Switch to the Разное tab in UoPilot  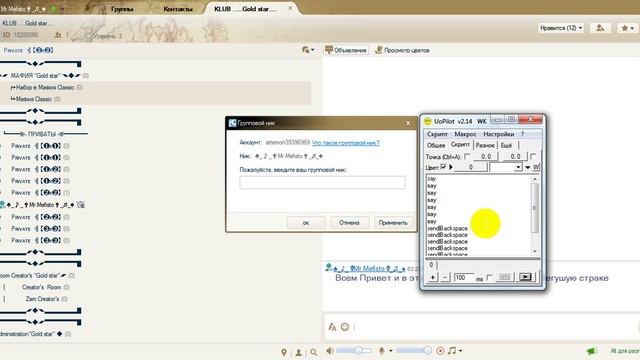point(485,145)
